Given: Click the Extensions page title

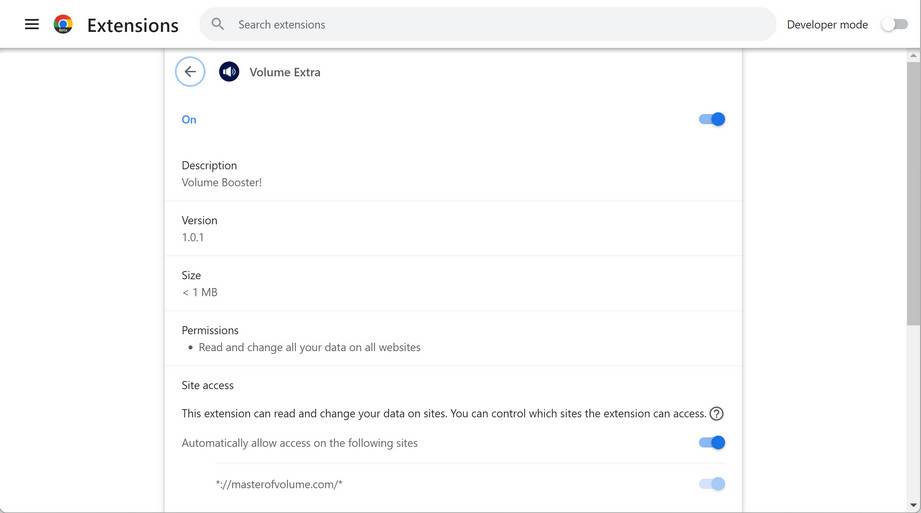Looking at the screenshot, I should tap(133, 25).
